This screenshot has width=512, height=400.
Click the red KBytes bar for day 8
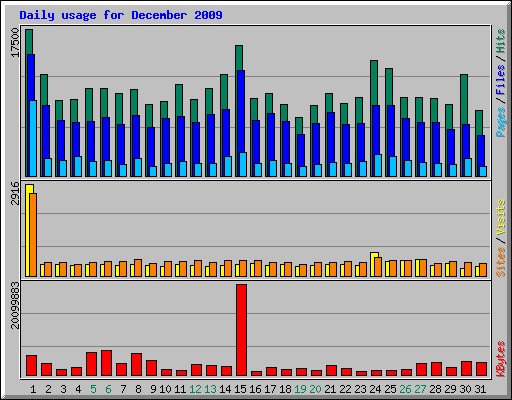click(136, 365)
